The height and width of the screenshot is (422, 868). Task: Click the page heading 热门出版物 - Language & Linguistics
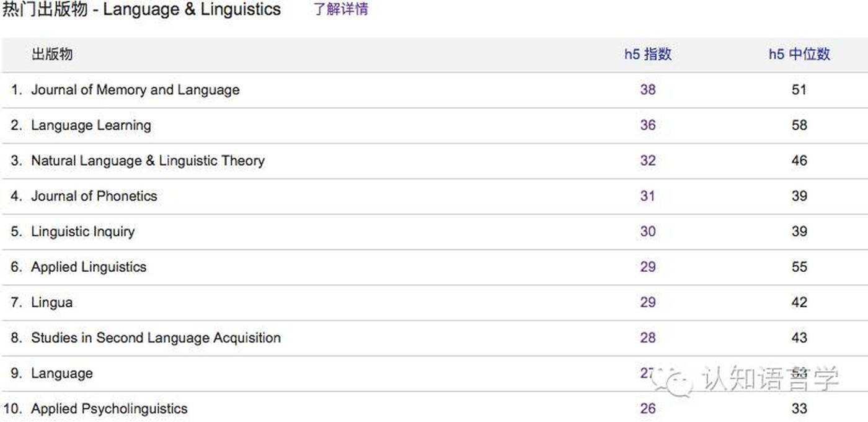tap(141, 9)
